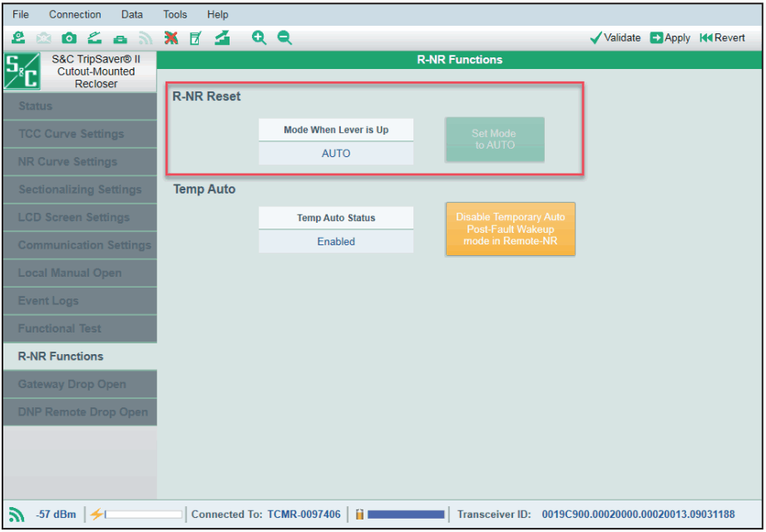Click the zoom out magnifier icon
Screen dimensions: 766x532
coord(284,37)
